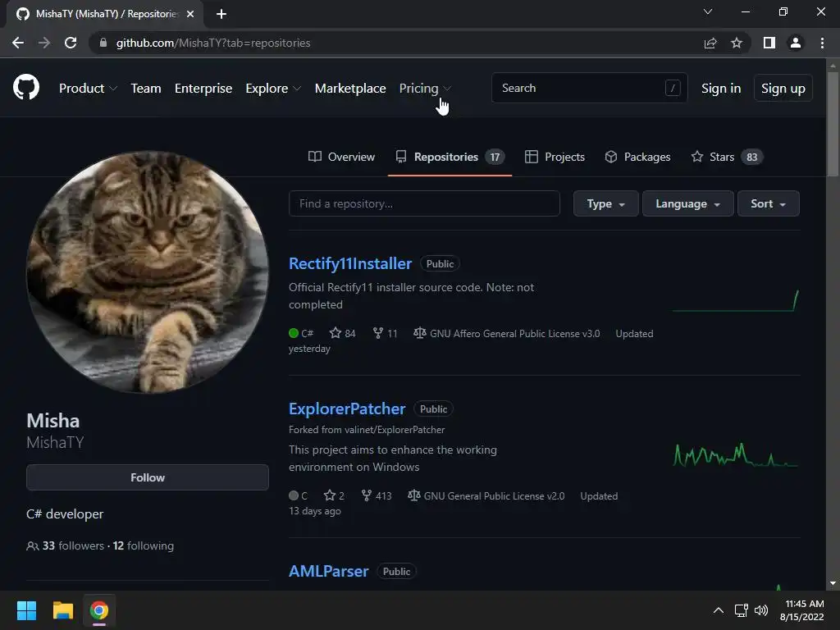The image size is (840, 630).
Task: Open the Stars tab
Action: coord(727,157)
